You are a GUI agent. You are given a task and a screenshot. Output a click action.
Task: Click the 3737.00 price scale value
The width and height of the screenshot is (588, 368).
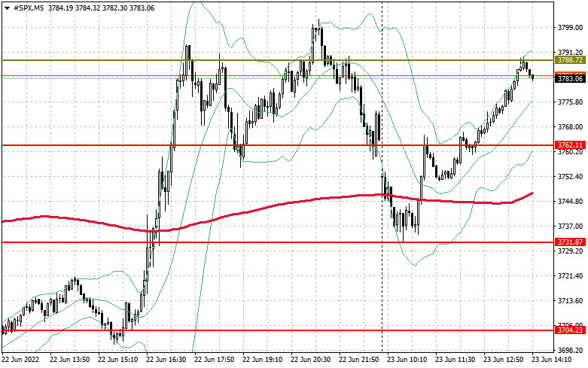pyautogui.click(x=571, y=226)
